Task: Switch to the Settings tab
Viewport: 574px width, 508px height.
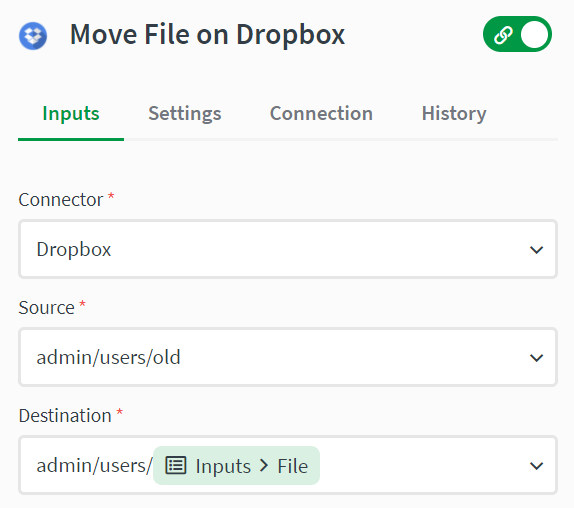Action: (x=184, y=113)
